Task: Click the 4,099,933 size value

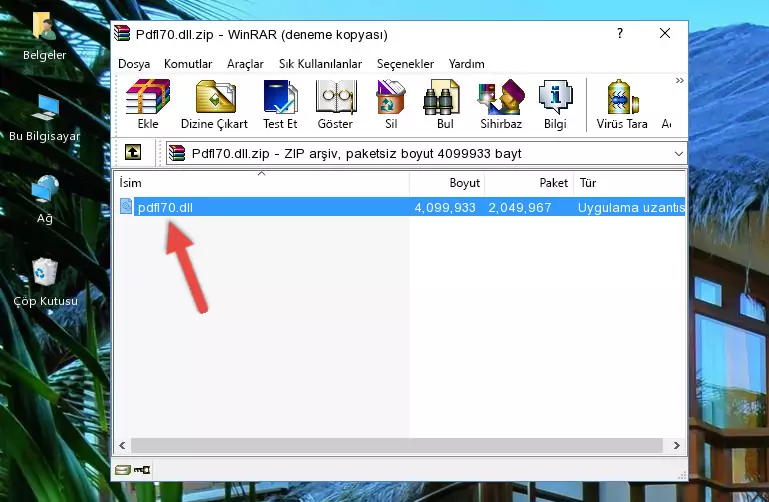Action: 445,208
